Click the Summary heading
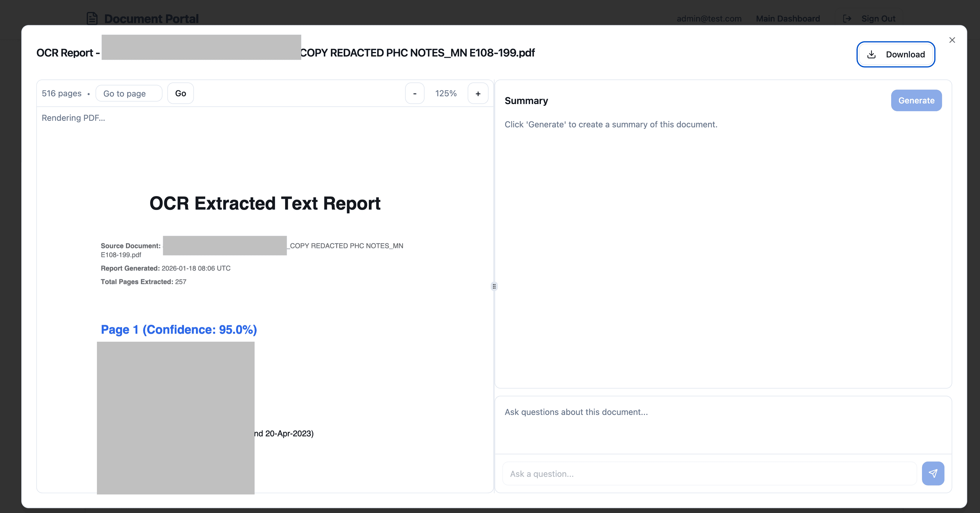Viewport: 980px width, 513px height. 526,100
